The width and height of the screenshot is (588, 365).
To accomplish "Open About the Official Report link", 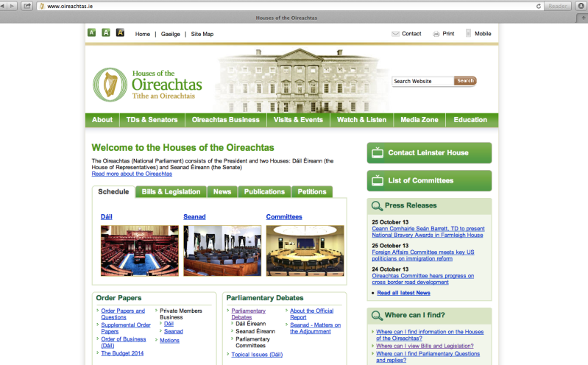I will click(x=311, y=314).
